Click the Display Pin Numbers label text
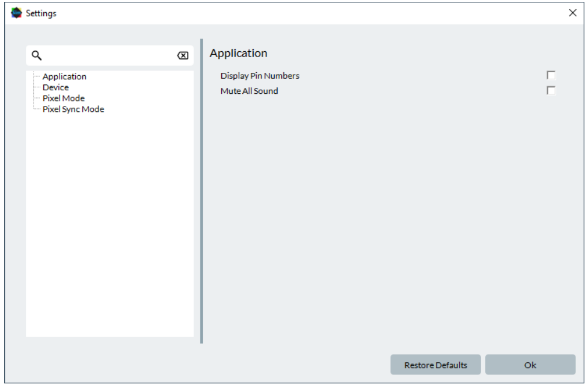The width and height of the screenshot is (588, 384). 260,76
